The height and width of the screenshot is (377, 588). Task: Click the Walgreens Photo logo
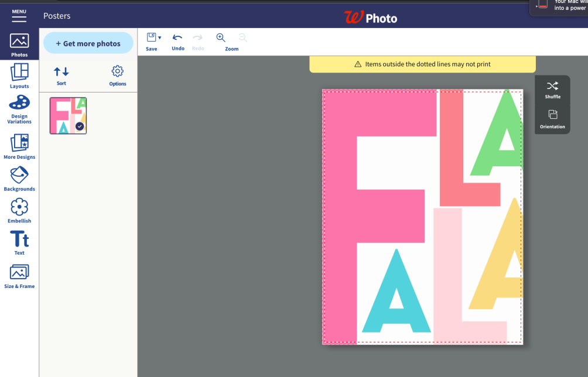pyautogui.click(x=371, y=17)
